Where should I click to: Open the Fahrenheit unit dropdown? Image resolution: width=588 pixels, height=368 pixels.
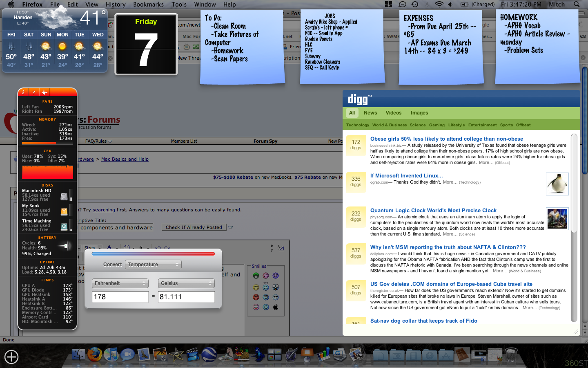120,283
